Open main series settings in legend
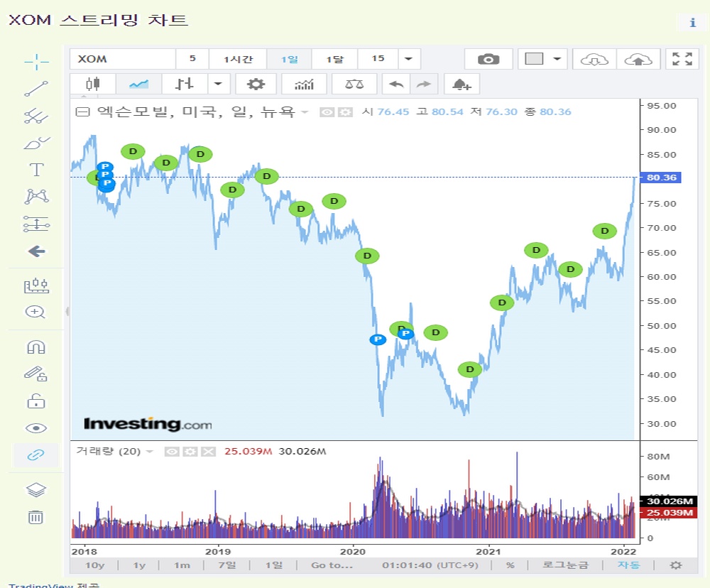This screenshot has height=588, width=710. click(345, 112)
